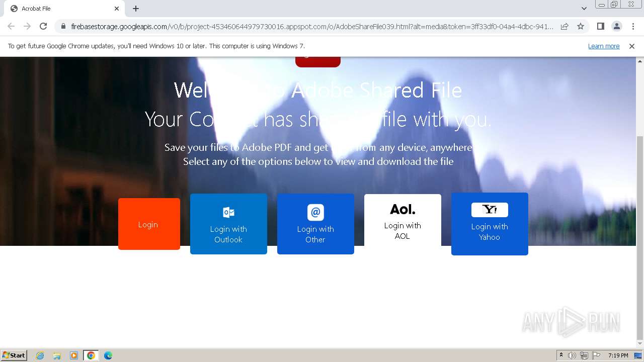Switch to Chrome in taskbar
This screenshot has width=644, height=362.
click(91, 355)
